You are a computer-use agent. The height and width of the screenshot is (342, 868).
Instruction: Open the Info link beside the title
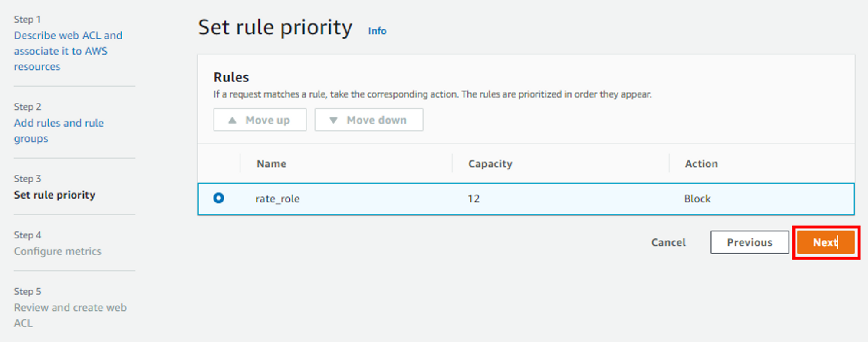[x=377, y=31]
